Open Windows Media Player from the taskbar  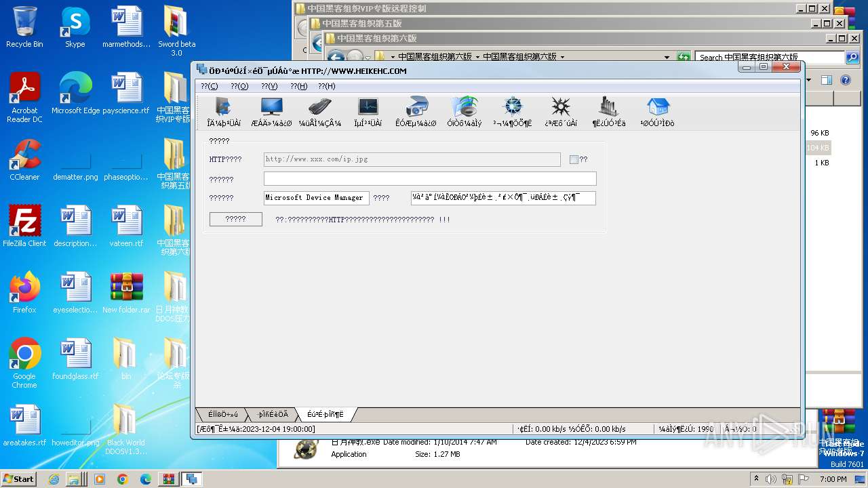coord(100,479)
